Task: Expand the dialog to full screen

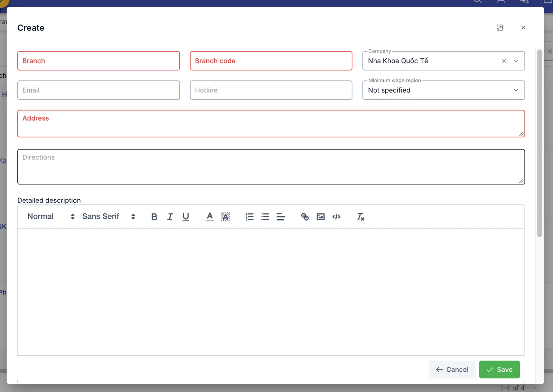Action: [500, 28]
